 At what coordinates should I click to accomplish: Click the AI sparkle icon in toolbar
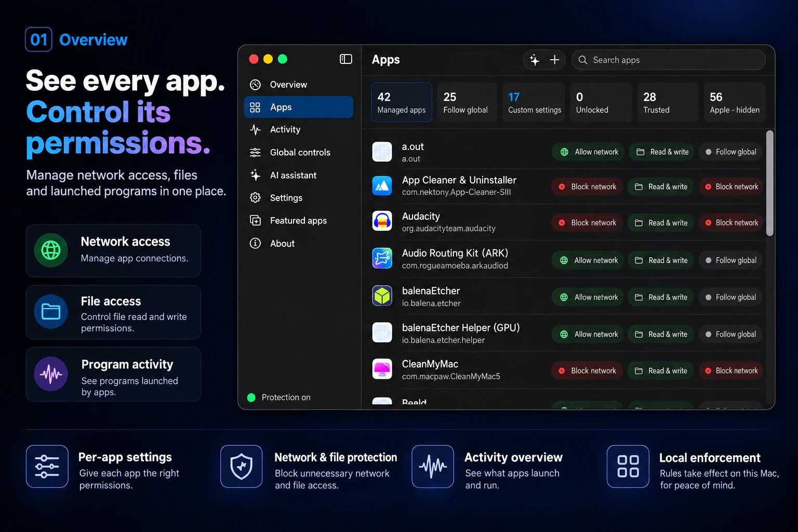(535, 60)
